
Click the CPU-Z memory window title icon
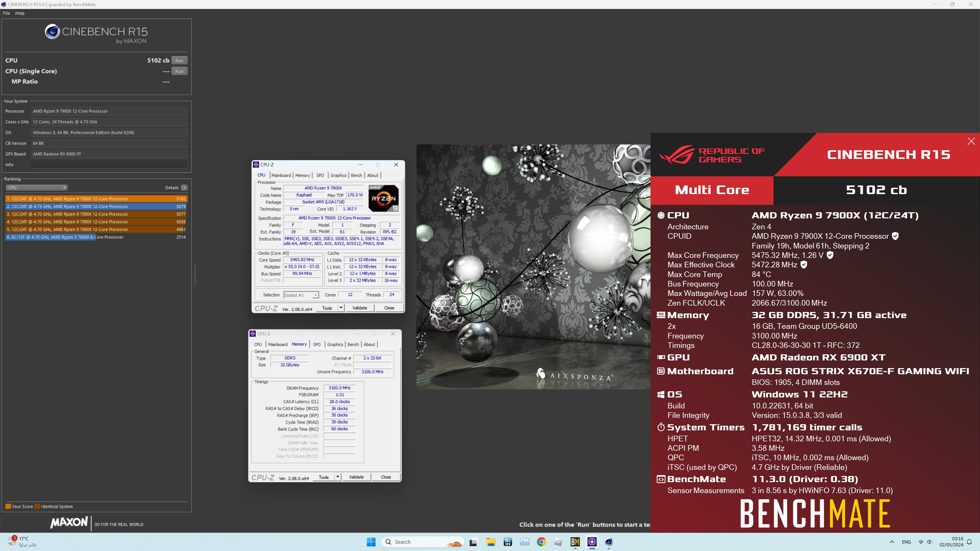pyautogui.click(x=253, y=333)
